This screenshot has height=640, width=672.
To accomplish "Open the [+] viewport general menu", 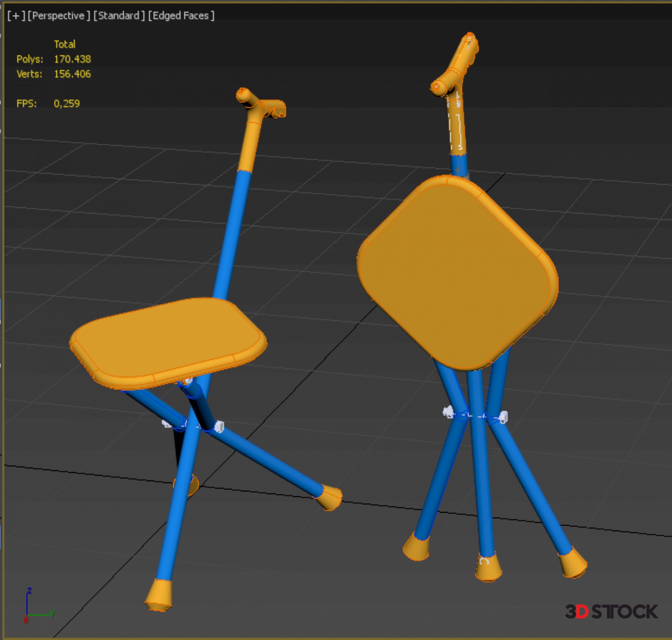I will [x=16, y=16].
